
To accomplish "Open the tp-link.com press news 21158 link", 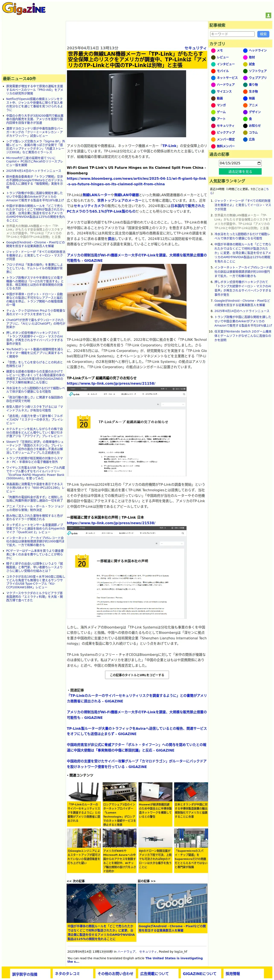I will click(x=111, y=384).
